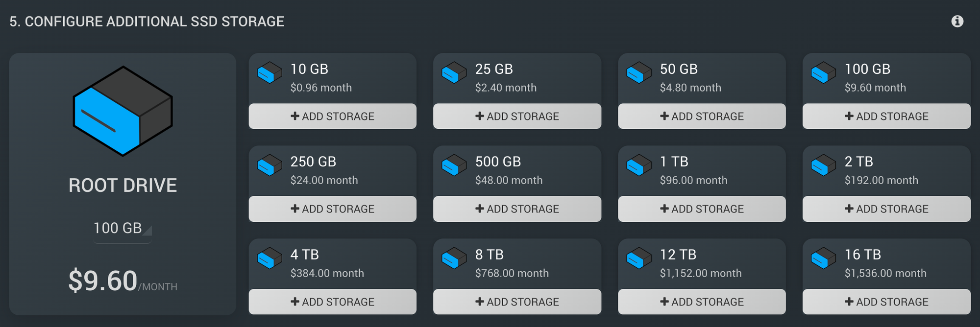Select the 2 TB Add Storage button

[886, 209]
